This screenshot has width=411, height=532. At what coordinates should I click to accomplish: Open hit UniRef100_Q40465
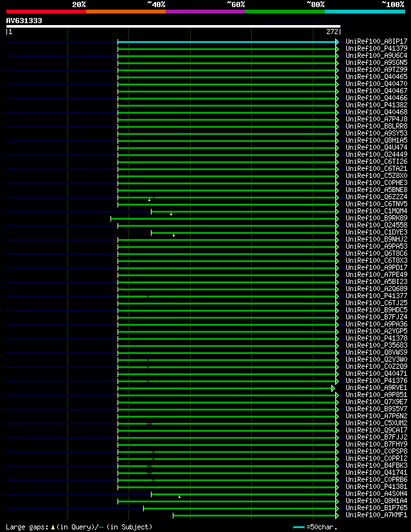tap(376, 76)
